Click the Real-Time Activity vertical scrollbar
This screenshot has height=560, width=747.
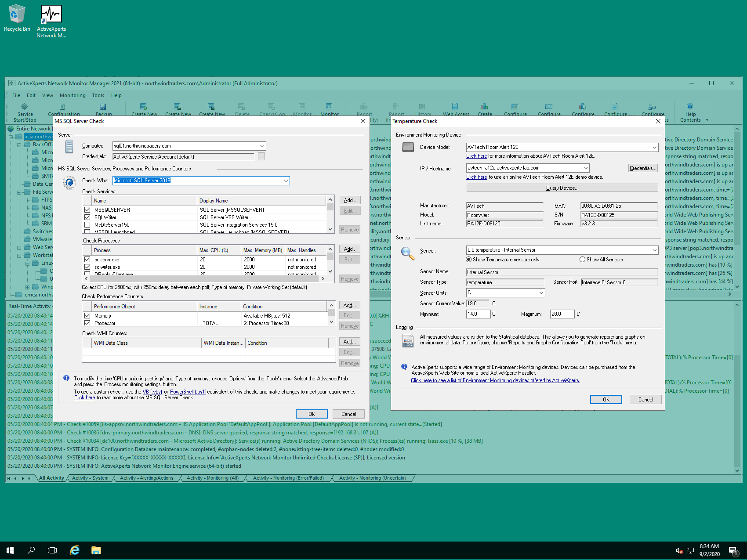point(737,387)
